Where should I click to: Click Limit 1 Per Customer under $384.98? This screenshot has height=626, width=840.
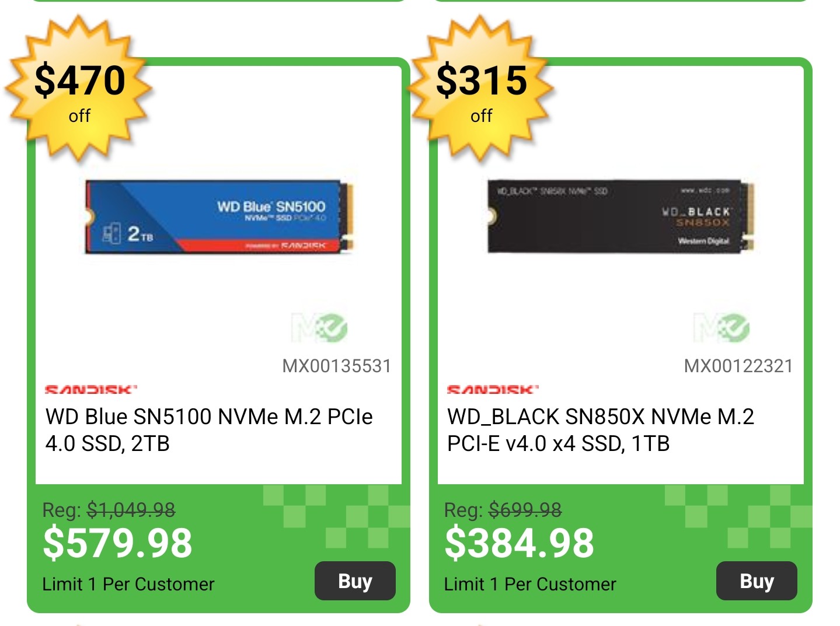point(530,584)
